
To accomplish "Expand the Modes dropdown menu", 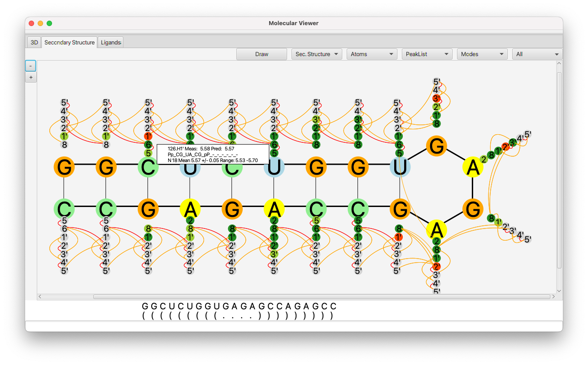I will [x=482, y=54].
